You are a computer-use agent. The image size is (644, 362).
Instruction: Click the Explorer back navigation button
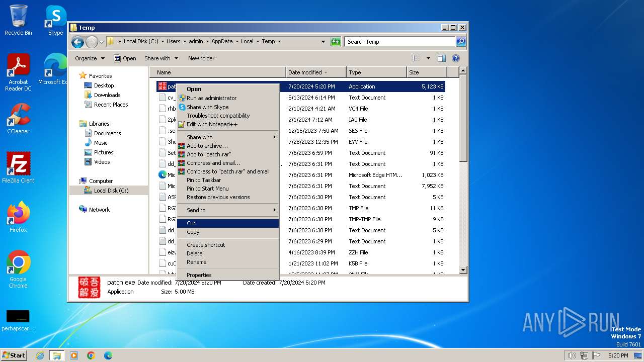click(77, 42)
